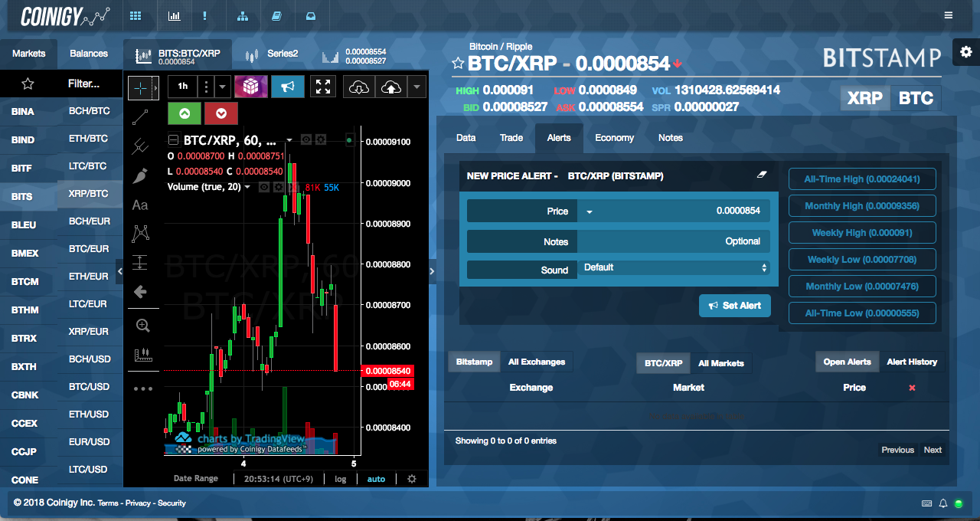Collapse markets sidebar left arrow handle
Screen dimensions: 980x521
[x=119, y=271]
